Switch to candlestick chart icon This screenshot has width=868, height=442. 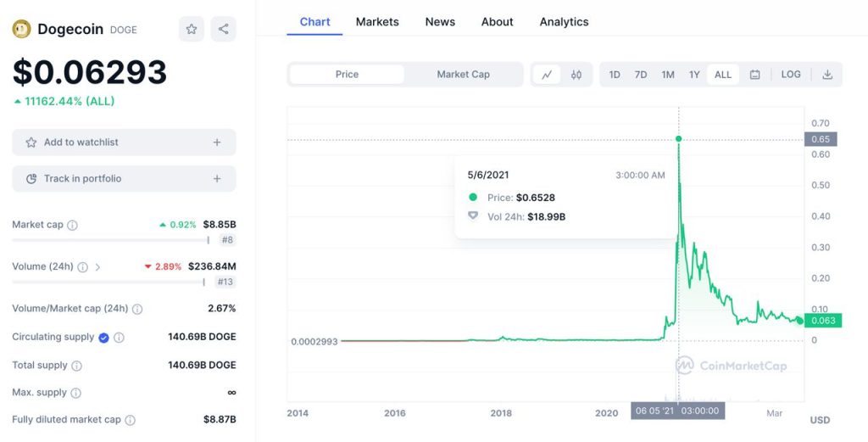[576, 75]
